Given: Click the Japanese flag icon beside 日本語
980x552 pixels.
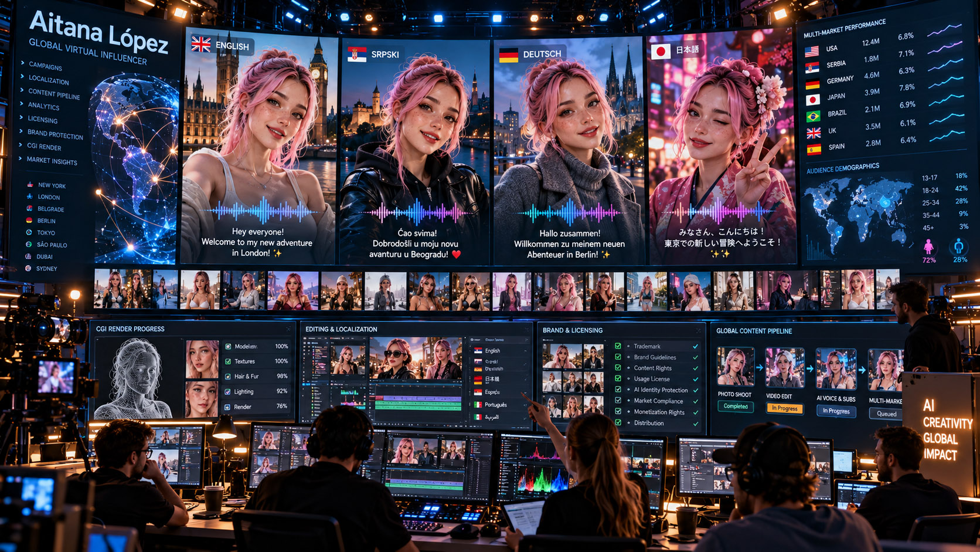Looking at the screenshot, I should click(x=661, y=51).
